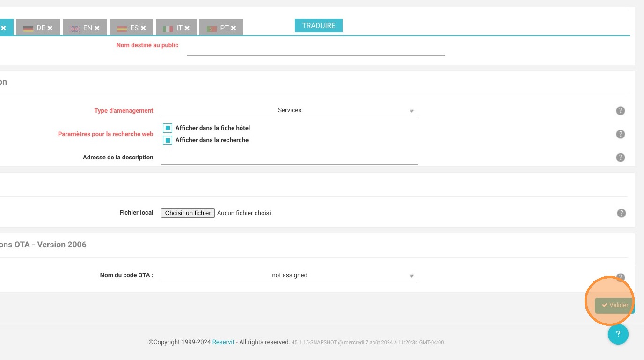Click the 'Aucun fichier choisi' text

[x=244, y=213]
